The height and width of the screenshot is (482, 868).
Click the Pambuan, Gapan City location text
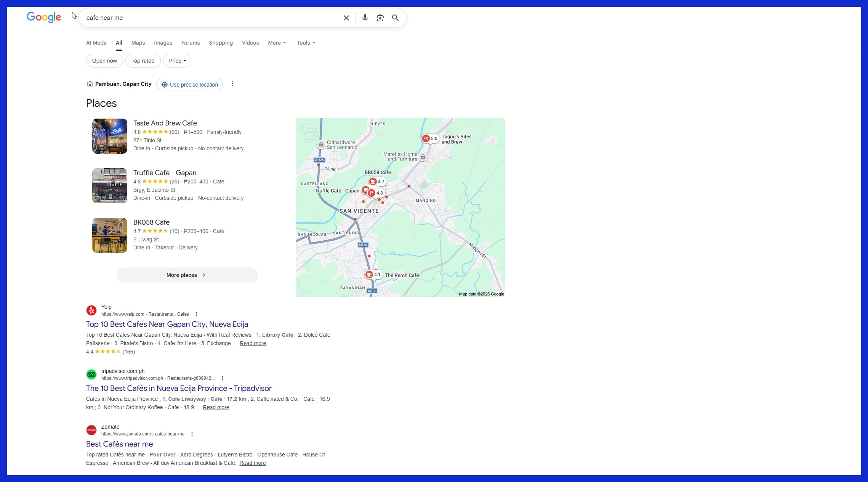[123, 84]
